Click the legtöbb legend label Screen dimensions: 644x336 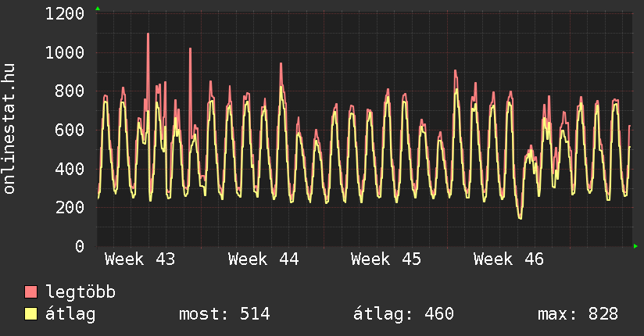pyautogui.click(x=81, y=293)
